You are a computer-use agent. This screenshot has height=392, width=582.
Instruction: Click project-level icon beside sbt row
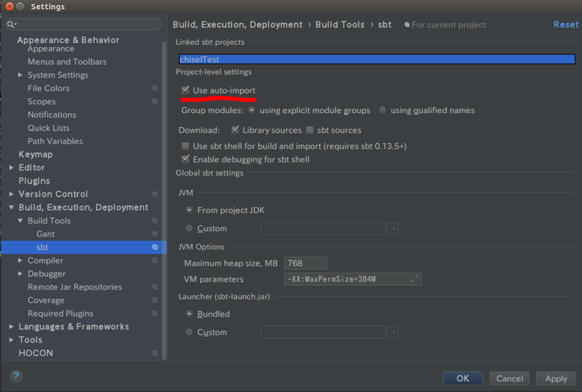click(x=155, y=247)
